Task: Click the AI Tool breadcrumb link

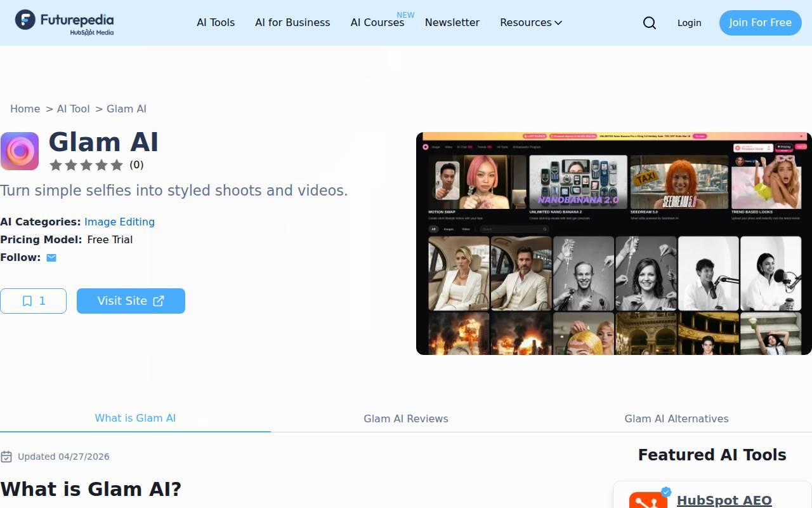Action: 73,109
